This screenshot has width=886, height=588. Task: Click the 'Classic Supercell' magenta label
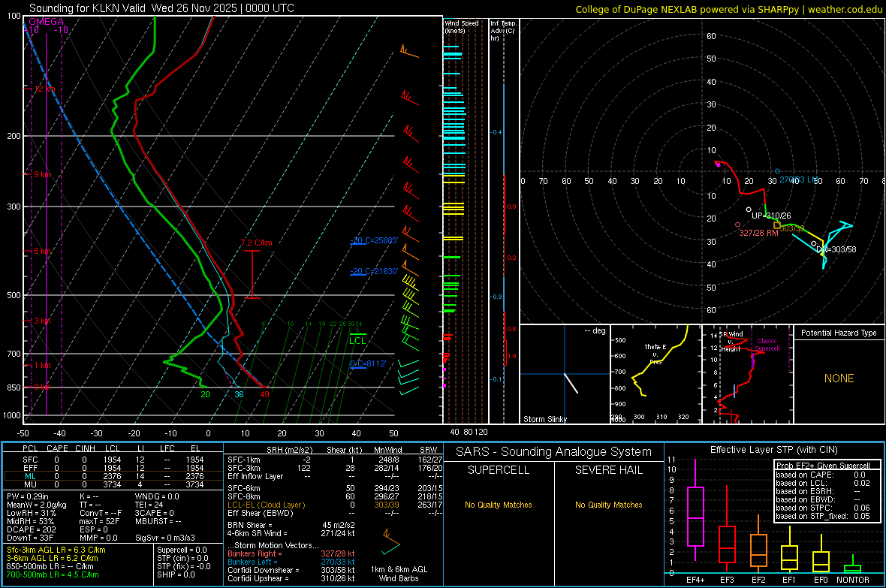coord(767,345)
